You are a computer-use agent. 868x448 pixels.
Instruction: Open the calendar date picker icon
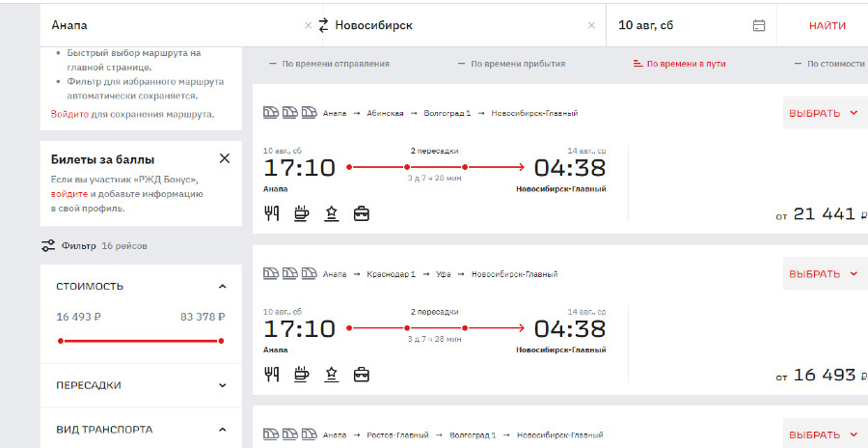(x=759, y=25)
